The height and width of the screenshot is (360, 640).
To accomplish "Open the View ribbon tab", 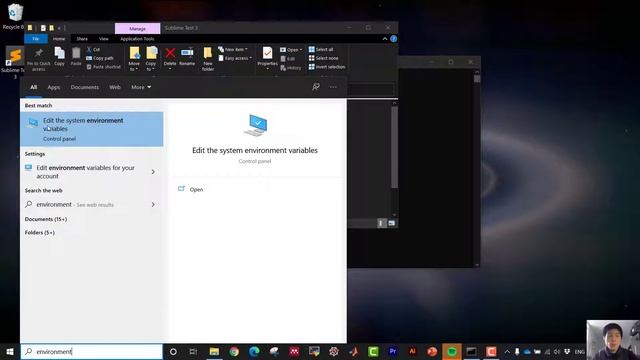I will (x=104, y=39).
